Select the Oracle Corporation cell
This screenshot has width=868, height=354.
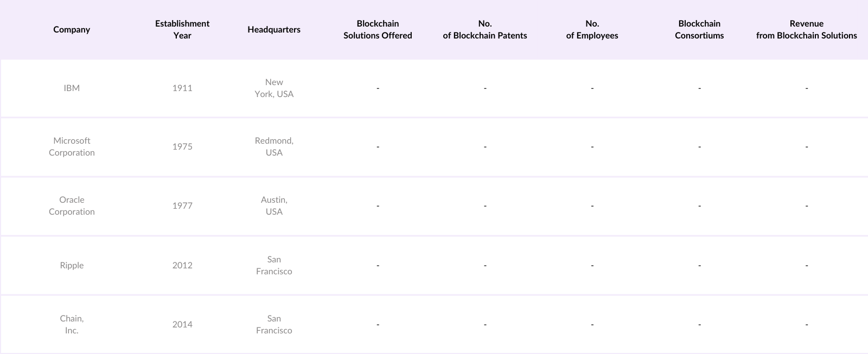pos(72,206)
